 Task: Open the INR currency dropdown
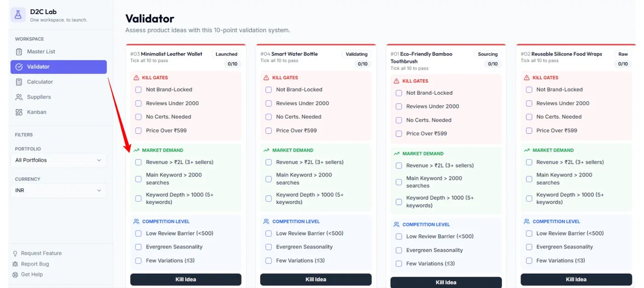tap(58, 190)
